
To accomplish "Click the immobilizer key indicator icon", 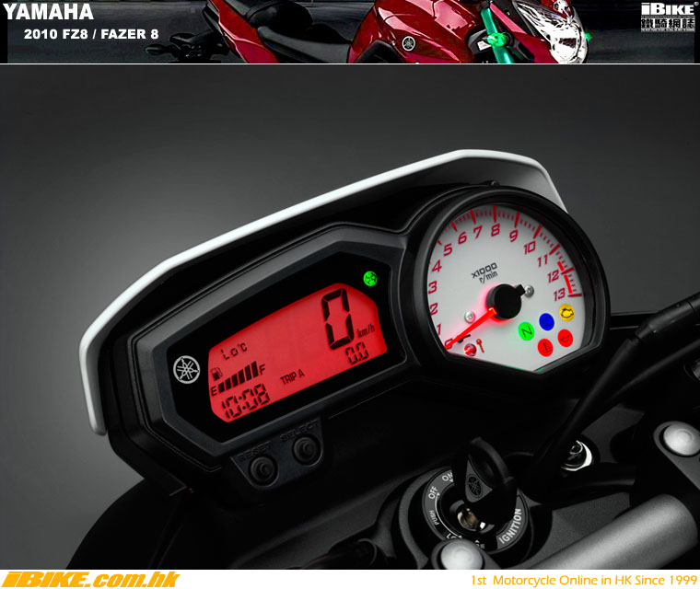I will pyautogui.click(x=480, y=345).
